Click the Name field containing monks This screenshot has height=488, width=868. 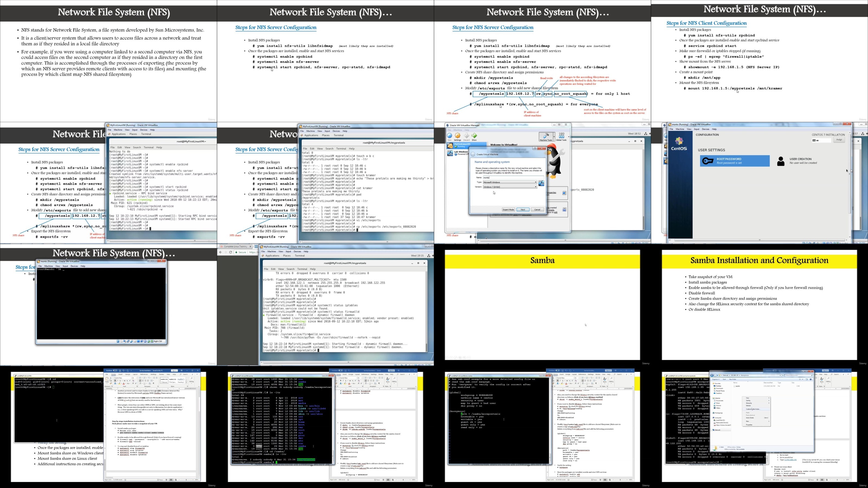[514, 178]
